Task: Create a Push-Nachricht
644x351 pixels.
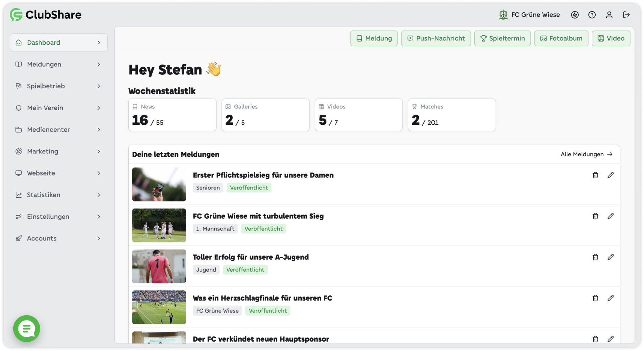Action: click(436, 38)
